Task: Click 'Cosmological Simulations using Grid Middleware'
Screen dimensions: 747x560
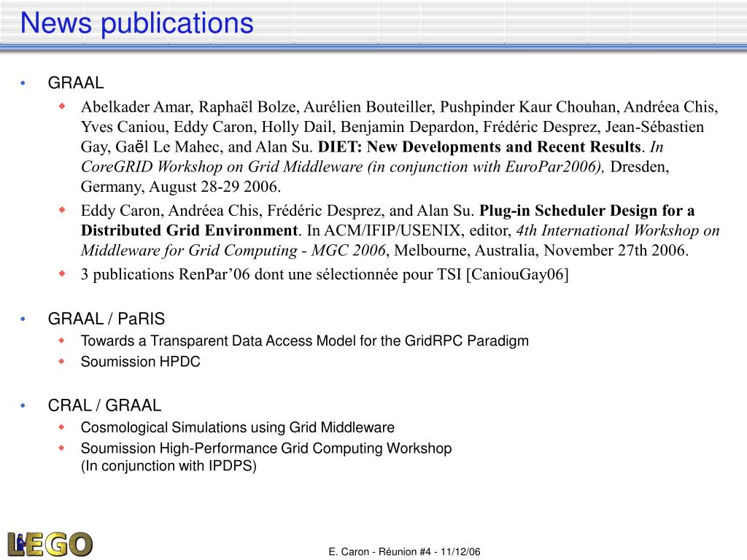Action: pos(238,427)
